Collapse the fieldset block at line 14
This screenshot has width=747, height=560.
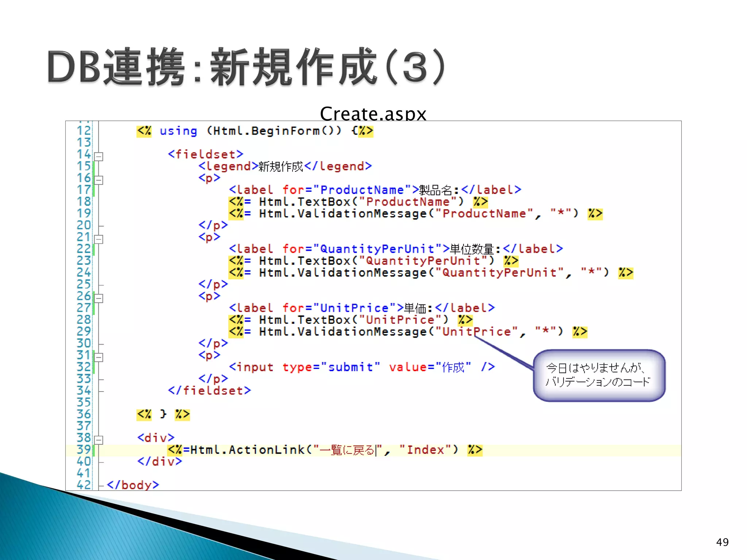tap(98, 156)
